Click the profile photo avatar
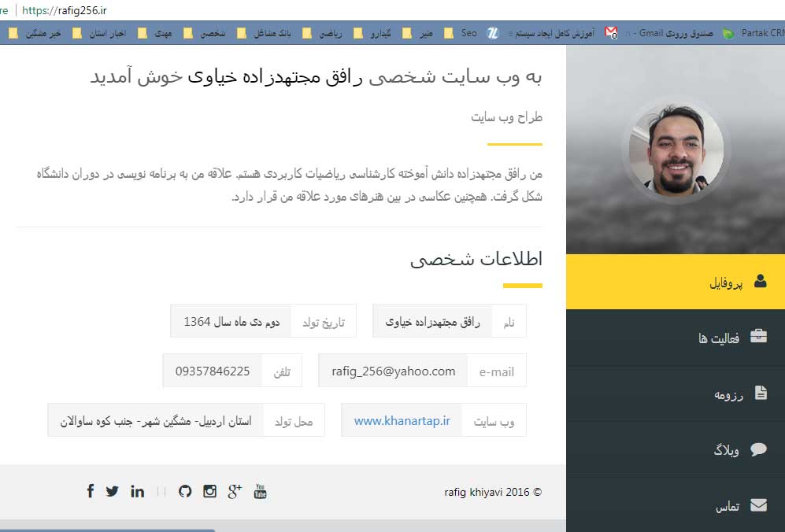The width and height of the screenshot is (785, 532). pos(676,150)
